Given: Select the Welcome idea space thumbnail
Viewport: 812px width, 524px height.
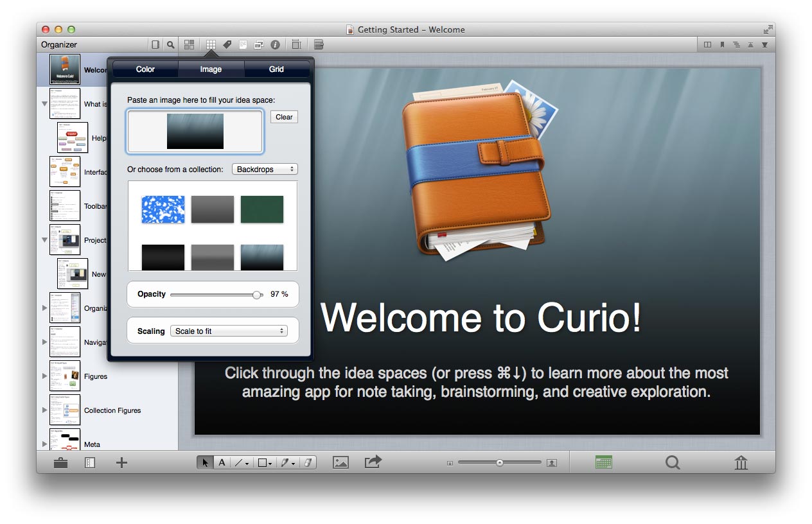Looking at the screenshot, I should [65, 69].
